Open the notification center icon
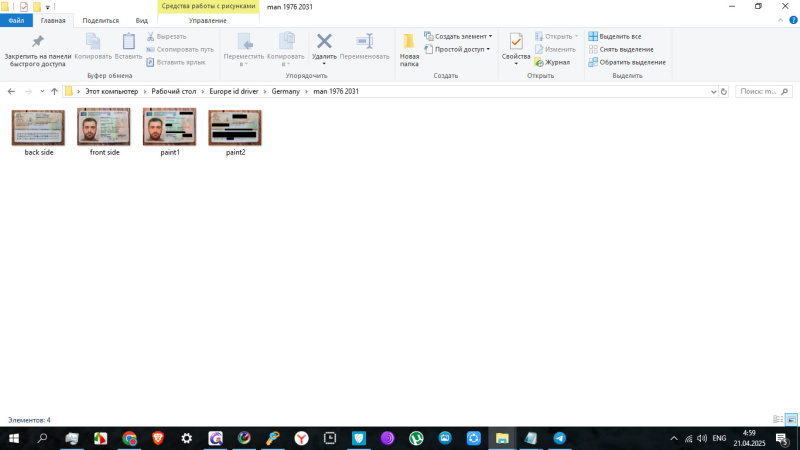 [x=783, y=438]
